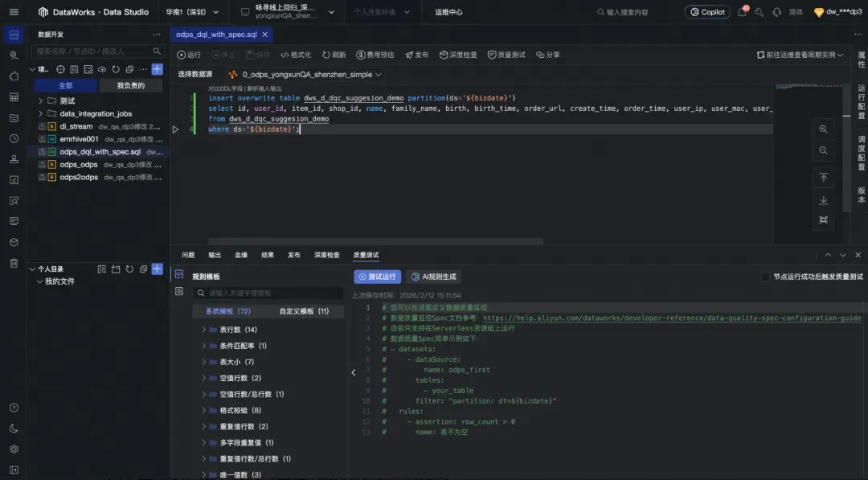This screenshot has width=868, height=480.
Task: Switch to the 系统模板 (72) tab
Action: pos(228,311)
